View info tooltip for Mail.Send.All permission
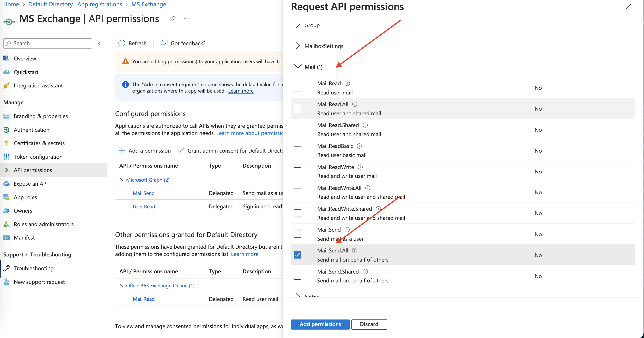The height and width of the screenshot is (338, 644). tap(355, 251)
